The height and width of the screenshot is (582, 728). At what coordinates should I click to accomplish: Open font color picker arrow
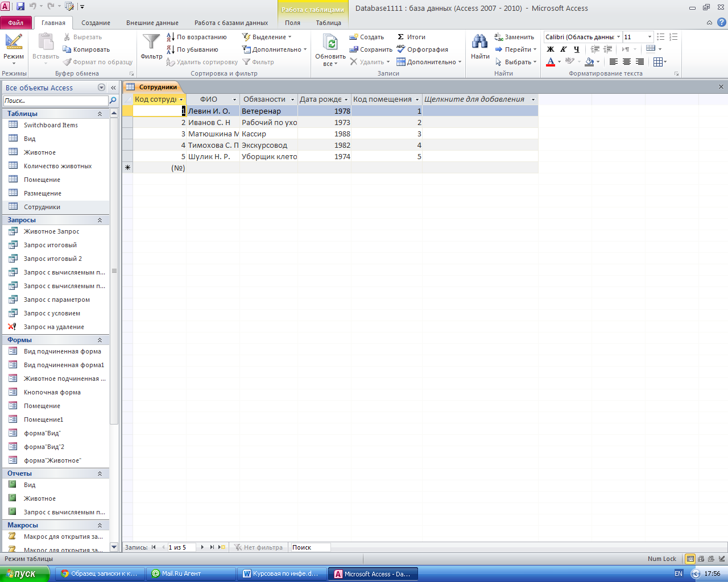click(x=559, y=62)
